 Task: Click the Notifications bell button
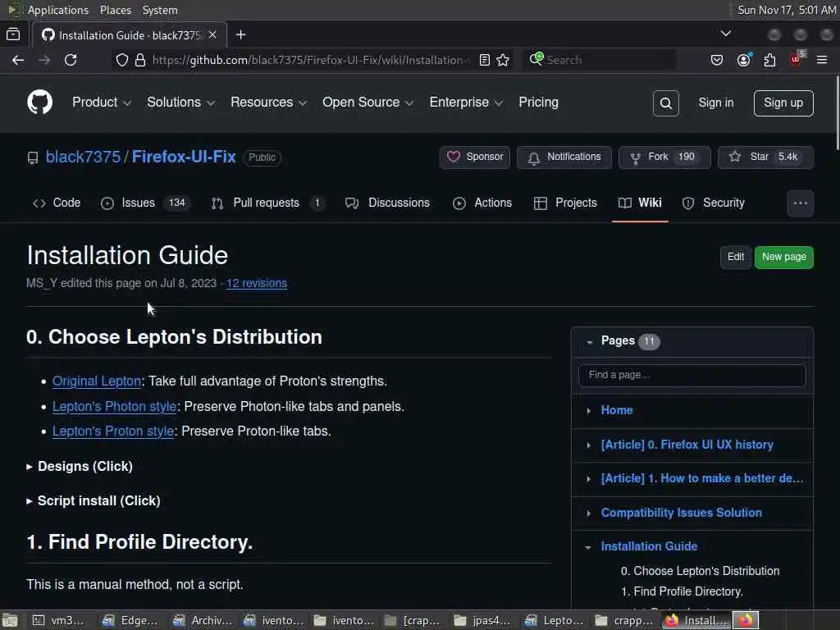(x=564, y=157)
